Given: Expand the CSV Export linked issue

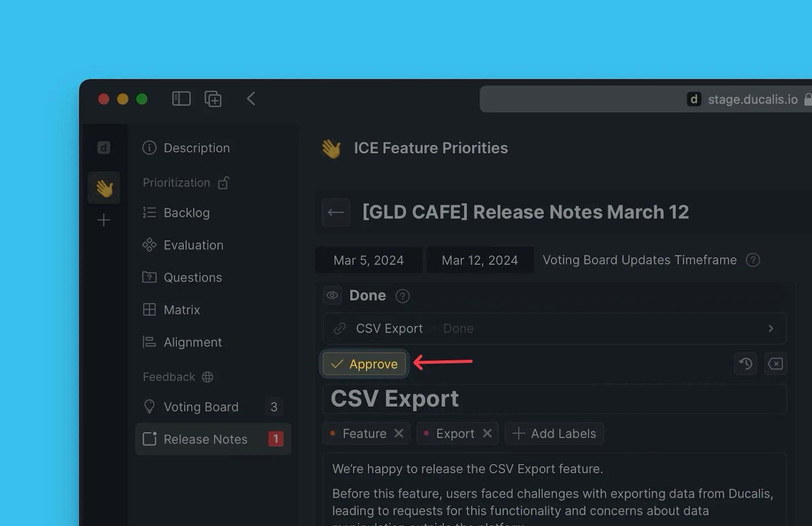Looking at the screenshot, I should (x=770, y=328).
